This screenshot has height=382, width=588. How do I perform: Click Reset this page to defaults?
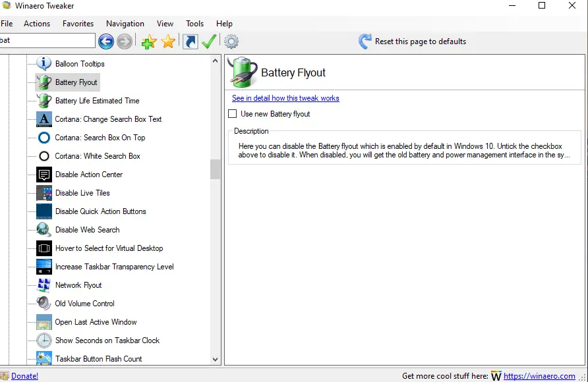tap(421, 41)
